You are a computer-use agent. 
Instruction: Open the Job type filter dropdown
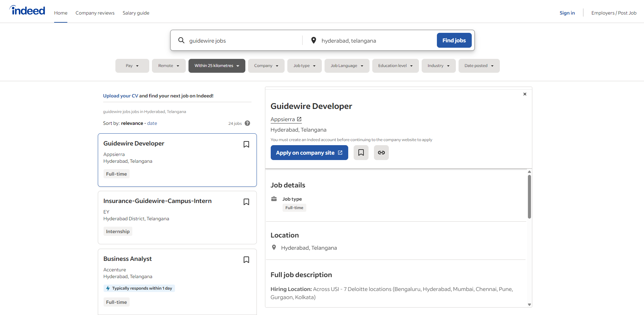point(304,66)
